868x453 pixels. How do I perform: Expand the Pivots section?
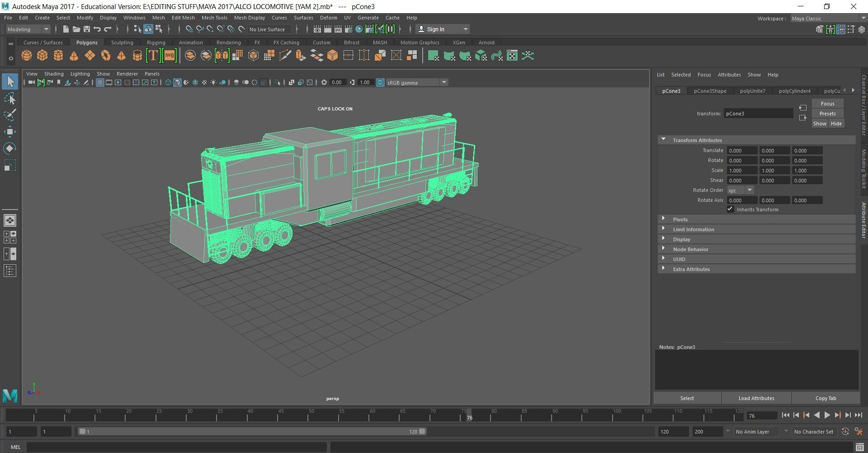coord(756,219)
